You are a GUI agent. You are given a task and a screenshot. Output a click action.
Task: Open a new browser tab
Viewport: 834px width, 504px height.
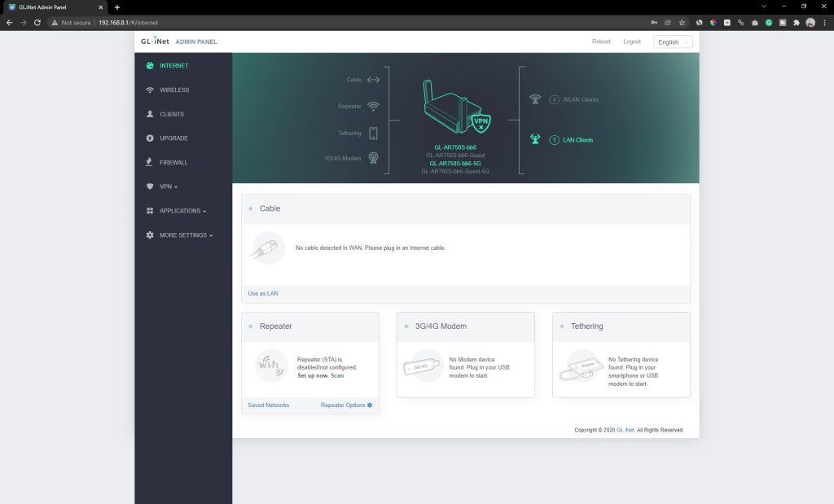point(117,7)
